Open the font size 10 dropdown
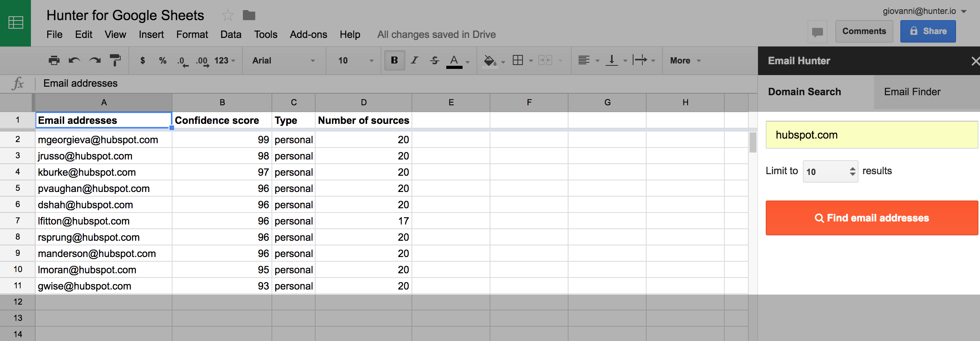 (356, 60)
